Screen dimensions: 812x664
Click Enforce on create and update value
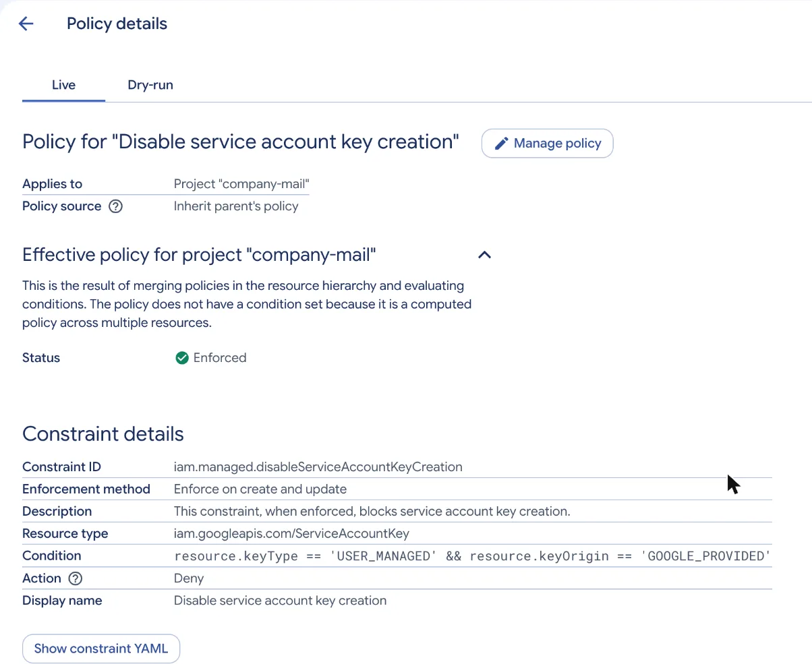(260, 489)
